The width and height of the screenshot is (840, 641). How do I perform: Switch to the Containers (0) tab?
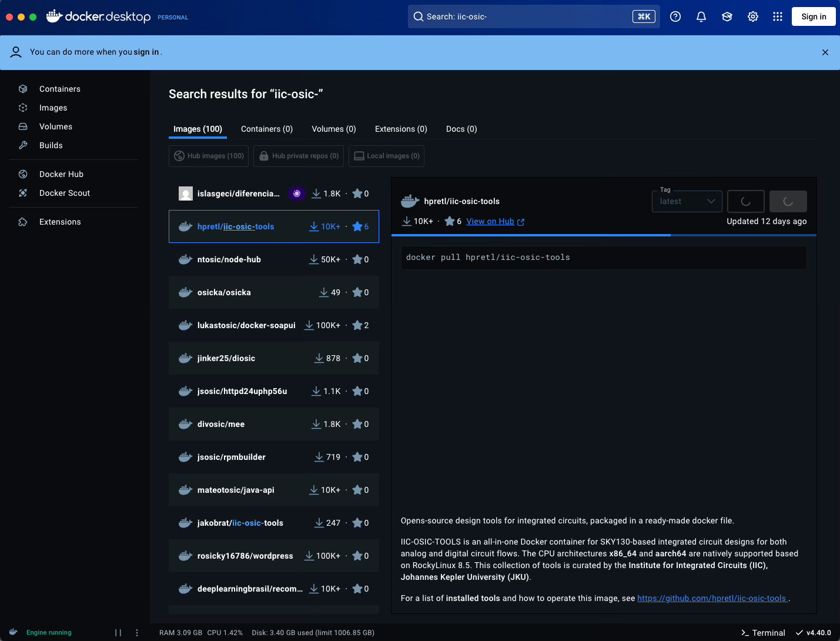pos(267,129)
